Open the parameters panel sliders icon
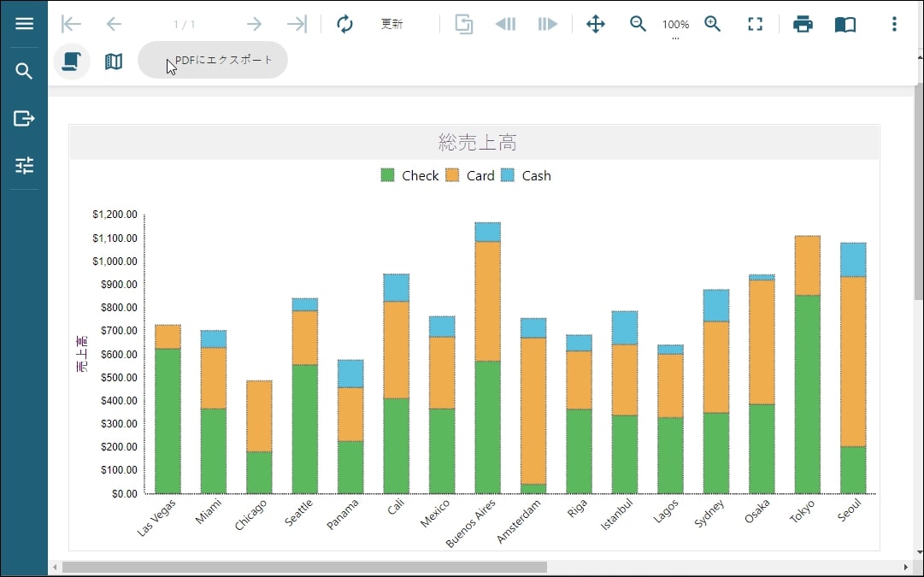Image resolution: width=924 pixels, height=577 pixels. (24, 166)
